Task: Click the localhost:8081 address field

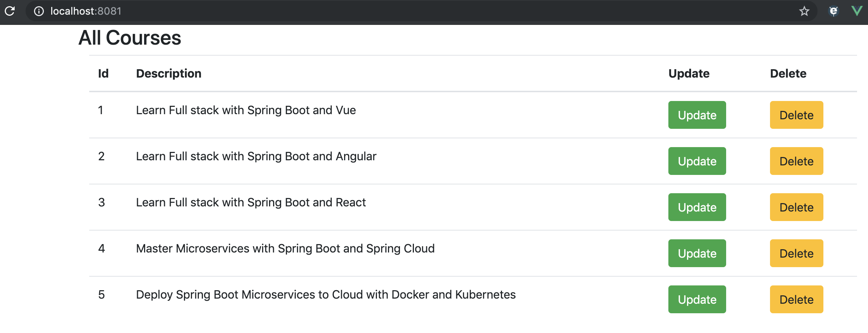Action: coord(420,11)
